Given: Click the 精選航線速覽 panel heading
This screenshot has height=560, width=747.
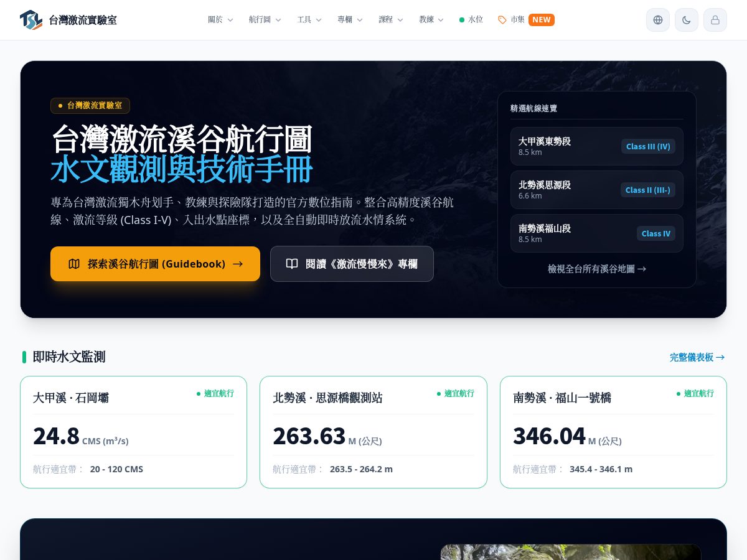Looking at the screenshot, I should 533,108.
